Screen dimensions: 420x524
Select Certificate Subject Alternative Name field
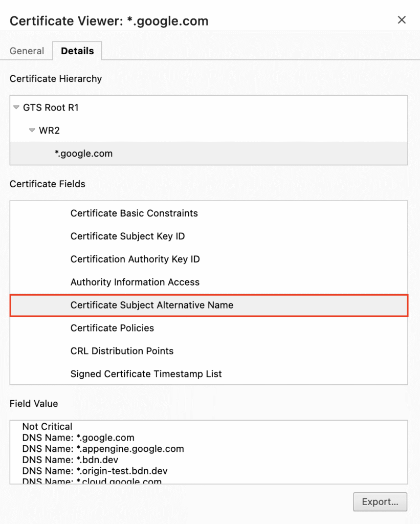151,305
